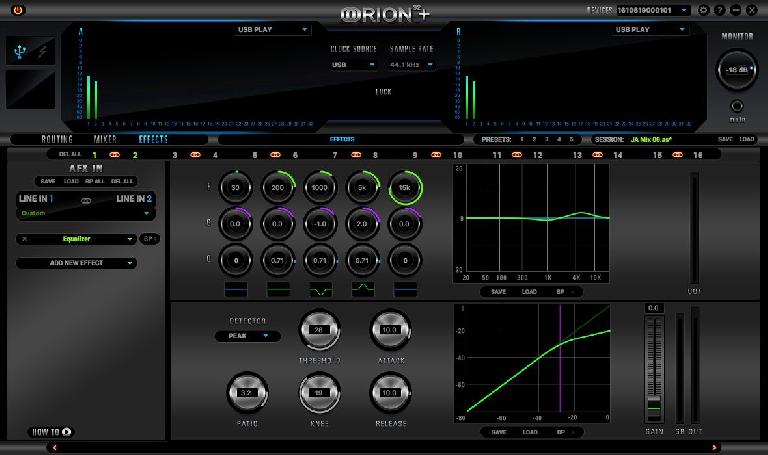Open the left USB PLAY meter source dropdown
The image size is (768, 455).
point(272,29)
